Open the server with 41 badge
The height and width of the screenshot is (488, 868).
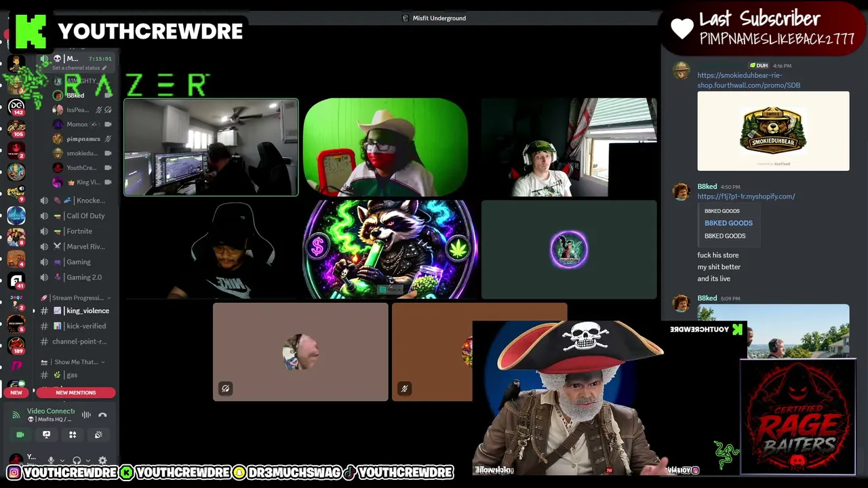coord(16,280)
